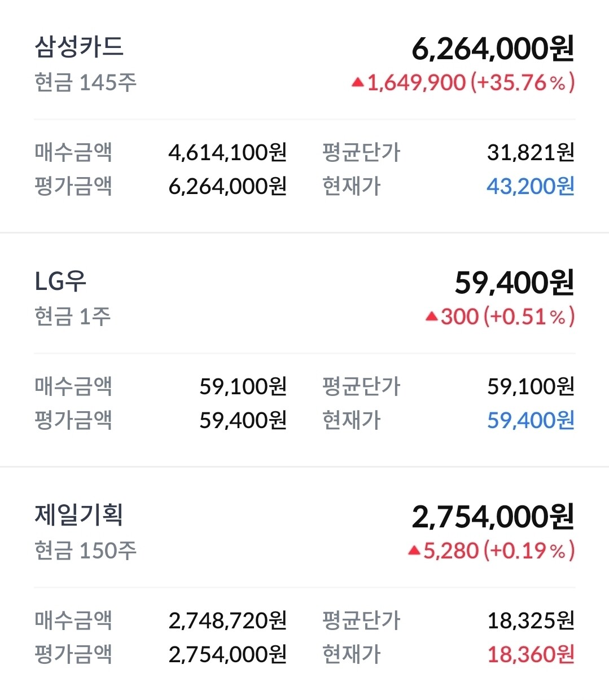This screenshot has height=700, width=609.
Task: Click the 현금 150주 holding label
Action: pyautogui.click(x=85, y=550)
